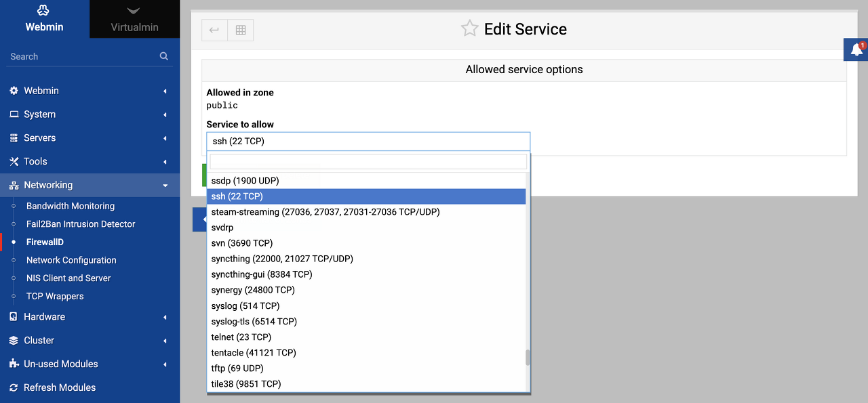Viewport: 868px width, 403px height.
Task: Click the back arrow toolbar button
Action: tap(214, 30)
